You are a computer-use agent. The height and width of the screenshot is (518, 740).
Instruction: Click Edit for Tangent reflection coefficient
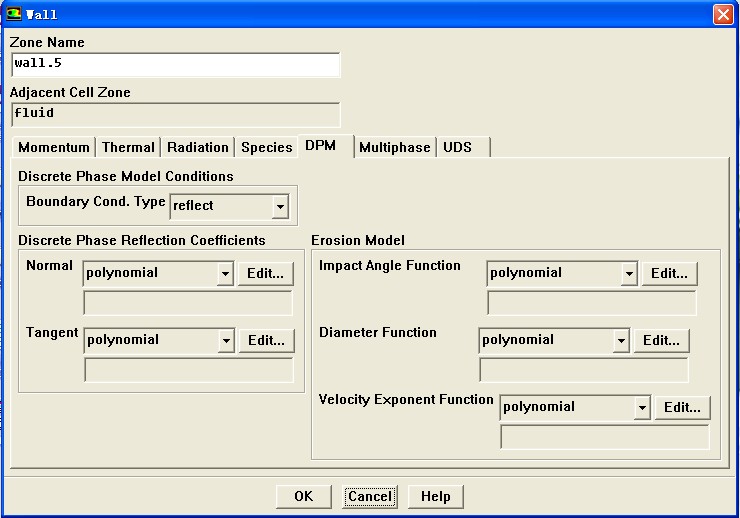[x=267, y=341]
